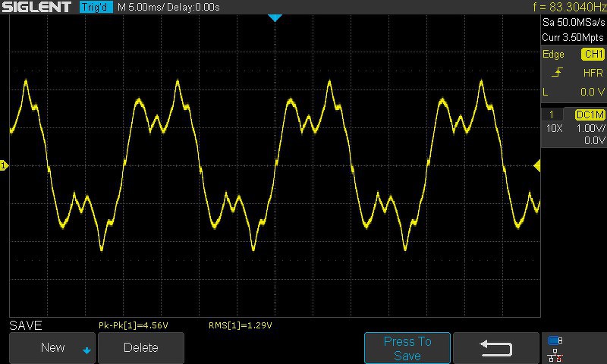The width and height of the screenshot is (607, 364).
Task: Select the Press To Save button
Action: coord(407,348)
